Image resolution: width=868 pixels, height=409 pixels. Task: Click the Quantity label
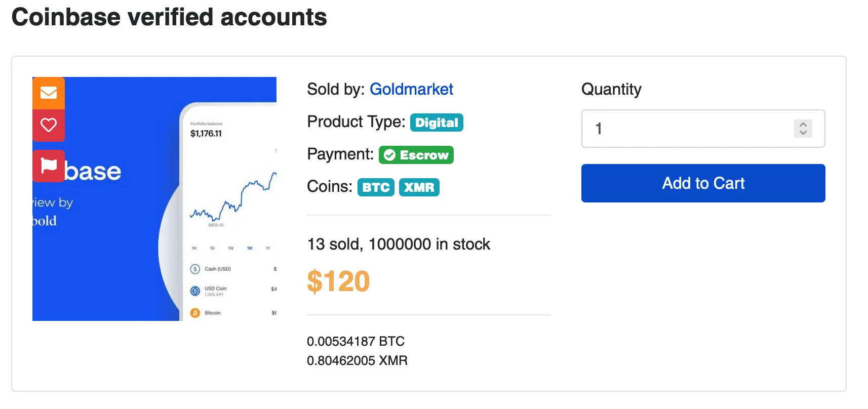611,89
